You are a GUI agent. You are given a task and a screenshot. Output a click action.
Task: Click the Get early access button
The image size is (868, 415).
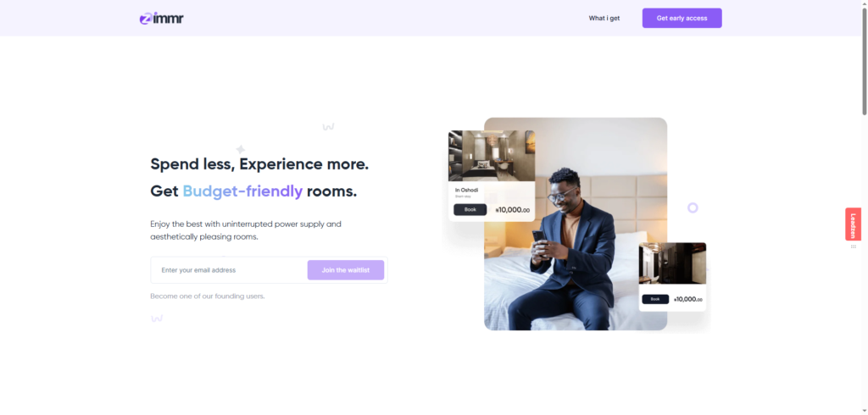click(x=682, y=19)
